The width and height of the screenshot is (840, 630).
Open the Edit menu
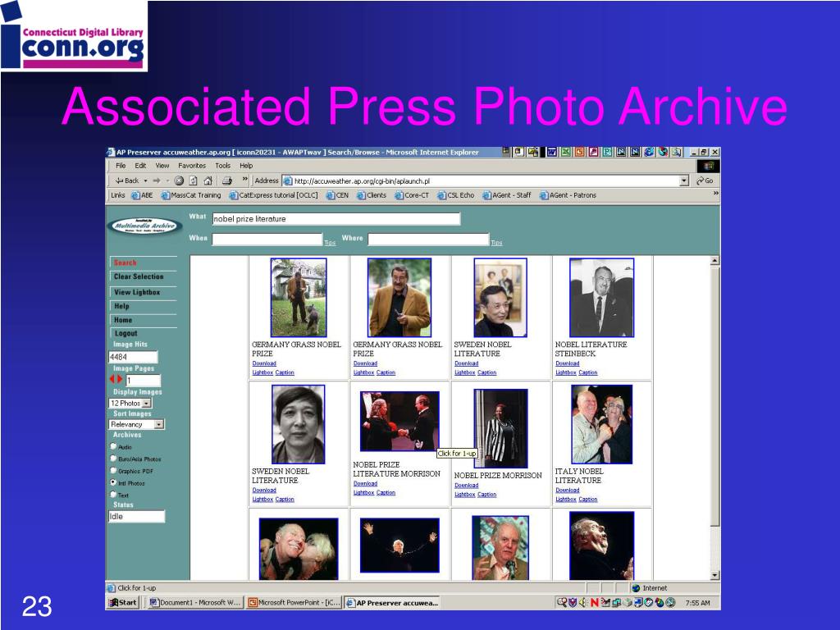pyautogui.click(x=140, y=166)
